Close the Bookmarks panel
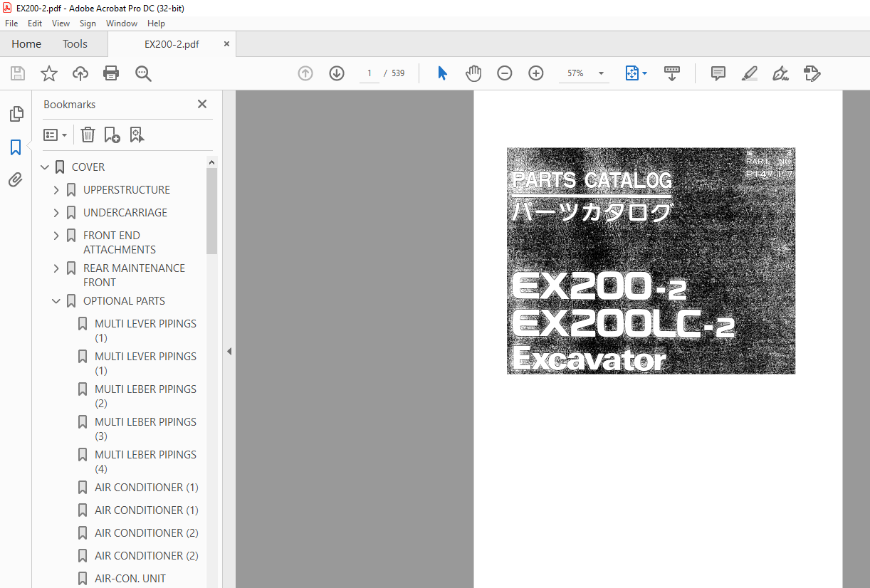This screenshot has width=870, height=588. click(202, 104)
